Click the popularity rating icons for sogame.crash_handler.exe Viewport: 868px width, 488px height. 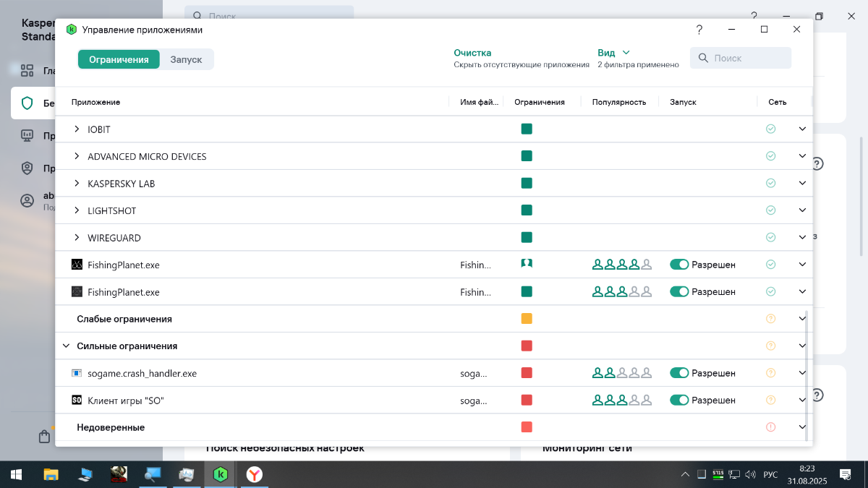(622, 373)
